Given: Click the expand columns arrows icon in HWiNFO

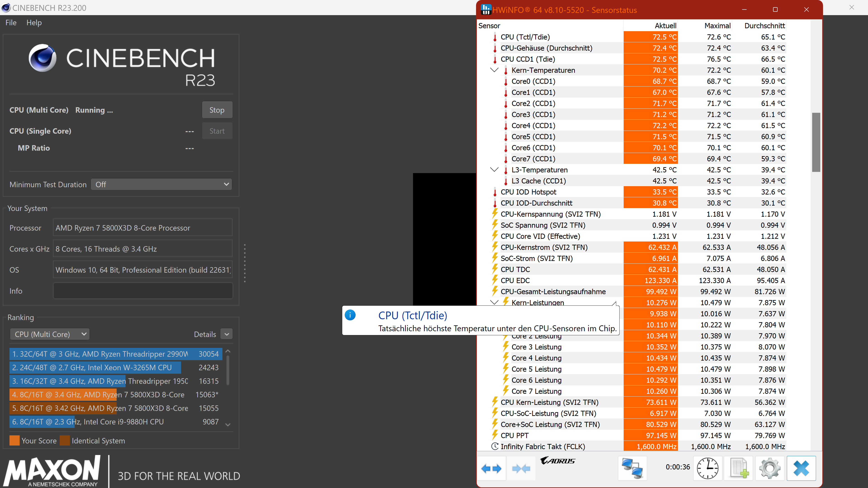Looking at the screenshot, I should pyautogui.click(x=491, y=468).
